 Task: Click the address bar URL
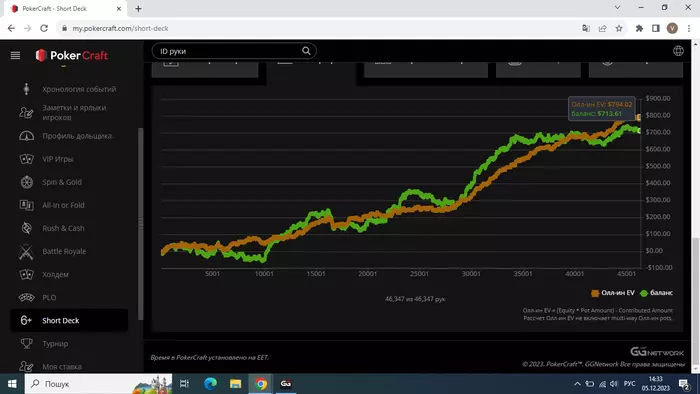(121, 28)
